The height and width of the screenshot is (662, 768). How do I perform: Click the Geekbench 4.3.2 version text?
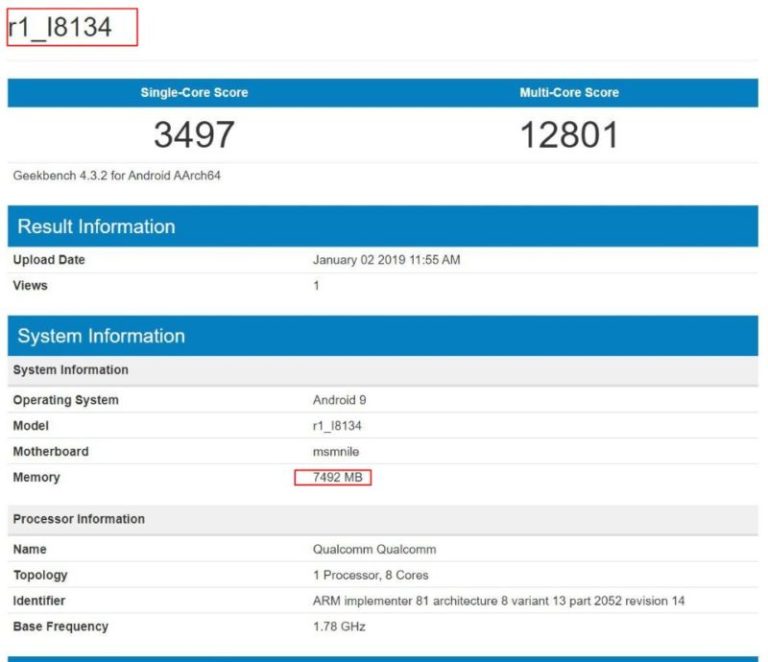pyautogui.click(x=117, y=176)
